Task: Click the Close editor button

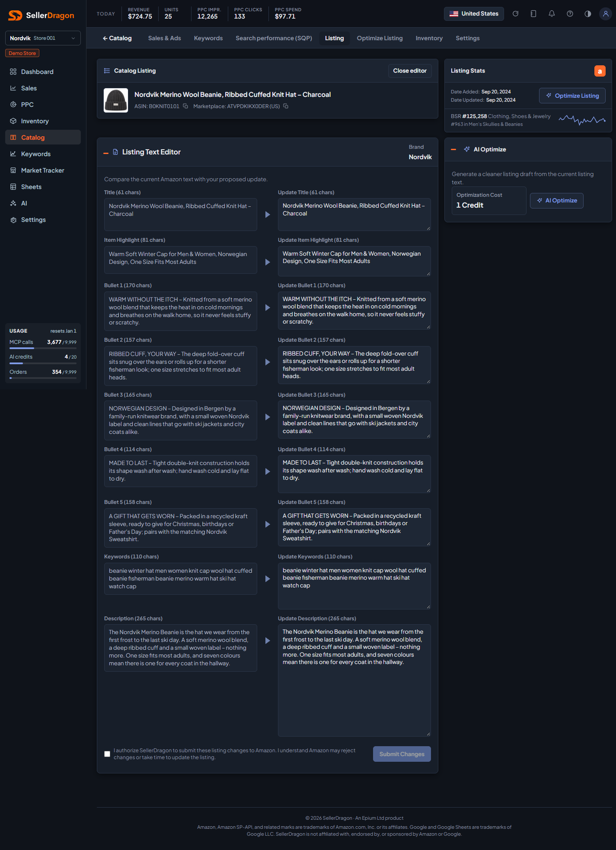Action: click(410, 71)
